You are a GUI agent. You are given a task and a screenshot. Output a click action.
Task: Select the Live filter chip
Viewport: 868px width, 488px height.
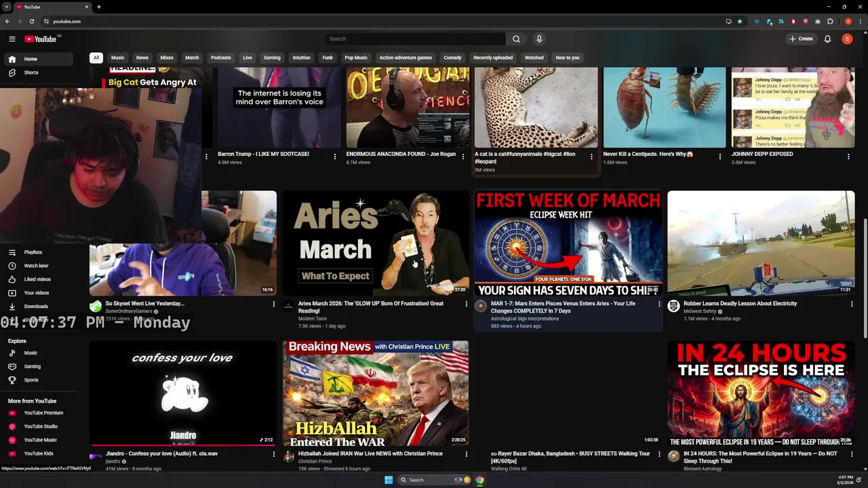pos(248,58)
